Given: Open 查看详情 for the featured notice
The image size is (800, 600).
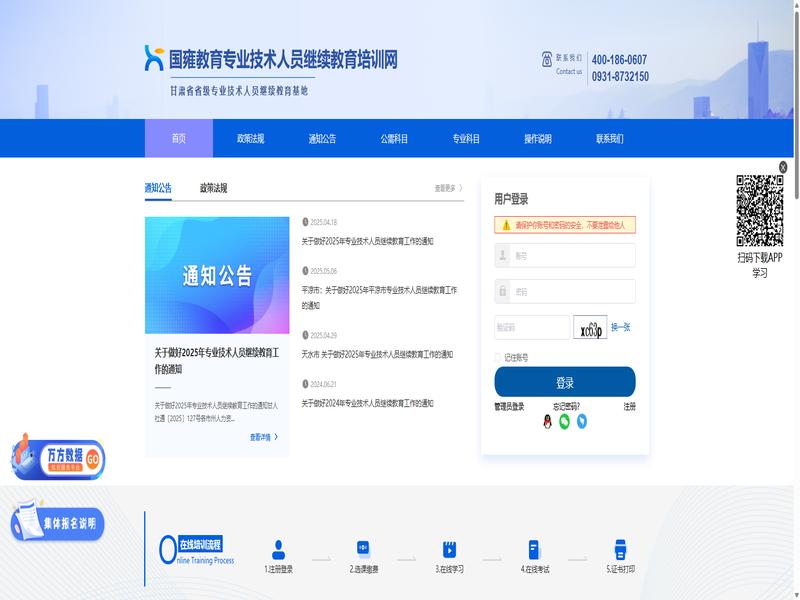Looking at the screenshot, I should [263, 437].
